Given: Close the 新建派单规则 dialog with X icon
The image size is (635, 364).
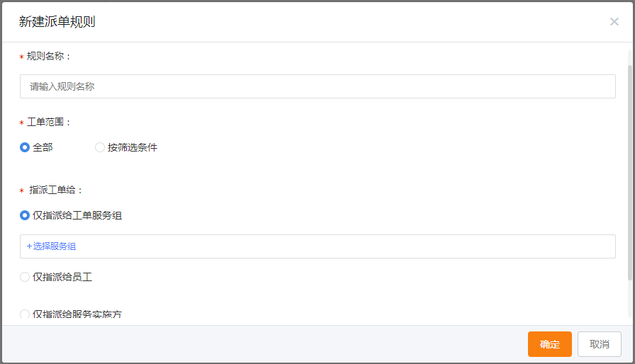Looking at the screenshot, I should pyautogui.click(x=614, y=22).
